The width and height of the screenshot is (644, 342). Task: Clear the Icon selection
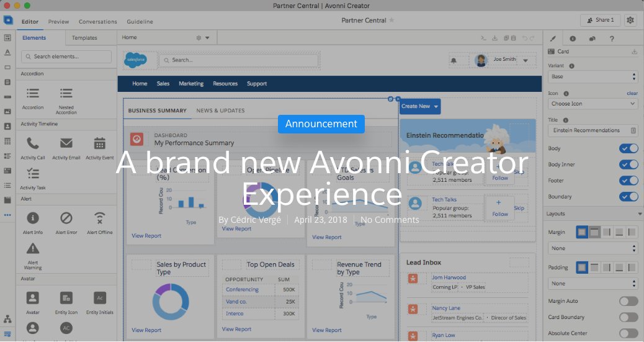(x=632, y=93)
